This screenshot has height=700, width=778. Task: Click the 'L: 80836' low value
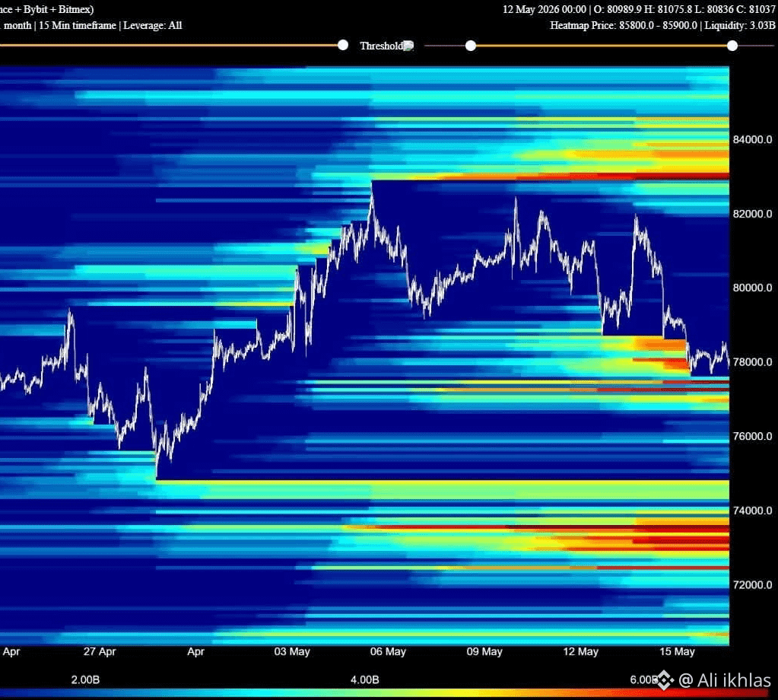point(713,9)
